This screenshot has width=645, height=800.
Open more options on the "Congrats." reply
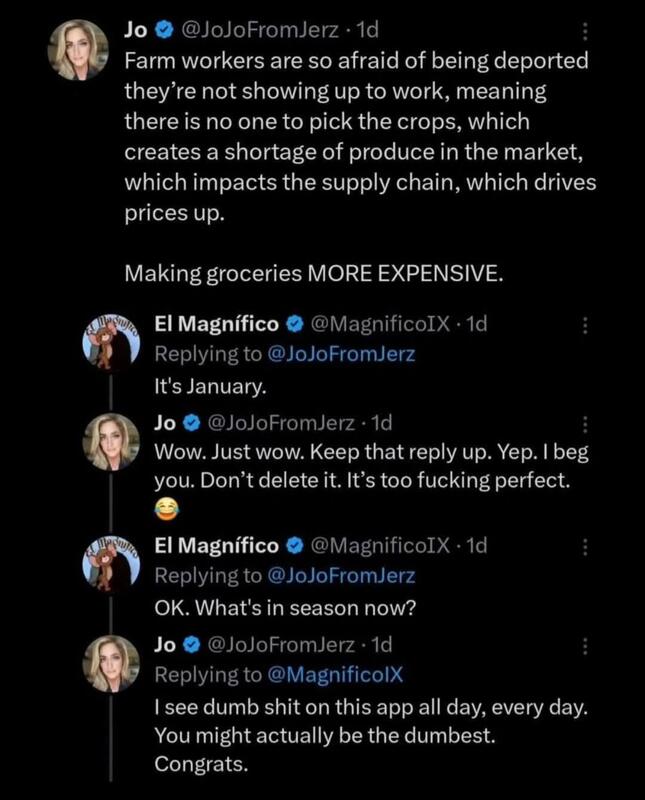coord(586,643)
